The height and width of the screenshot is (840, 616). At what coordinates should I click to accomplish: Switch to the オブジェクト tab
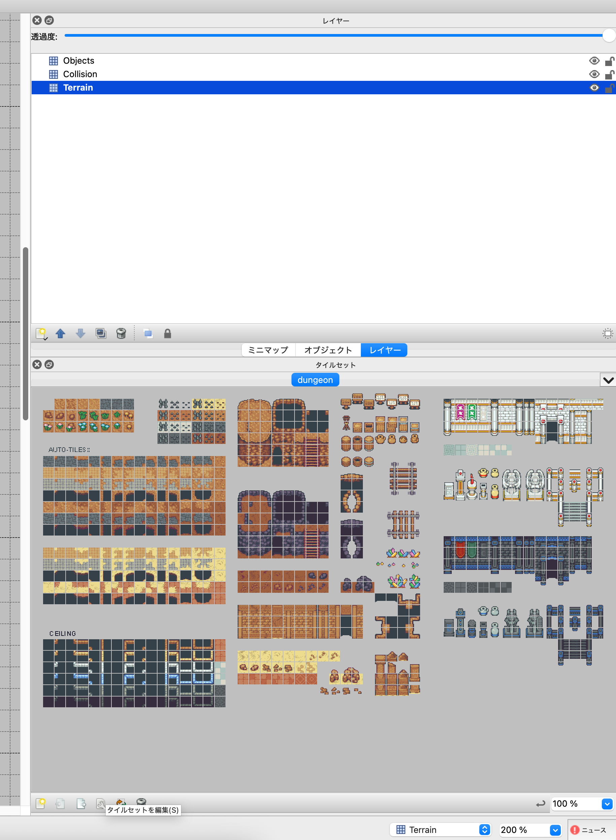point(328,350)
